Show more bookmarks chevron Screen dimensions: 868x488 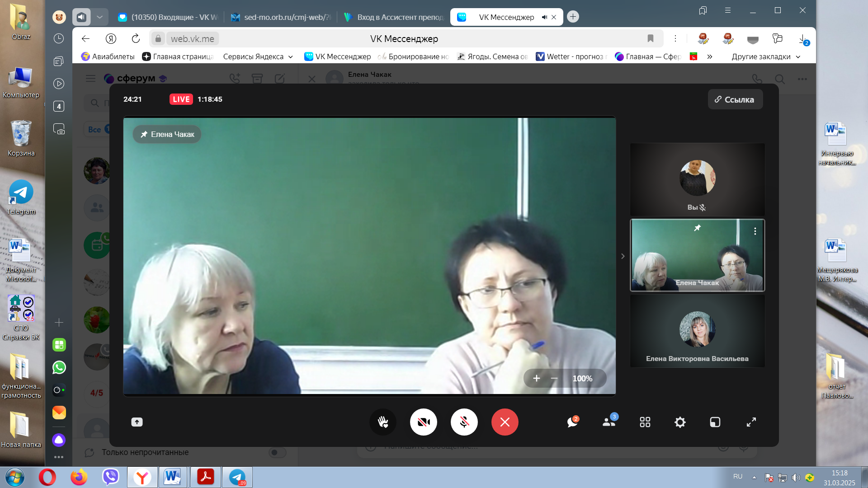tap(710, 56)
